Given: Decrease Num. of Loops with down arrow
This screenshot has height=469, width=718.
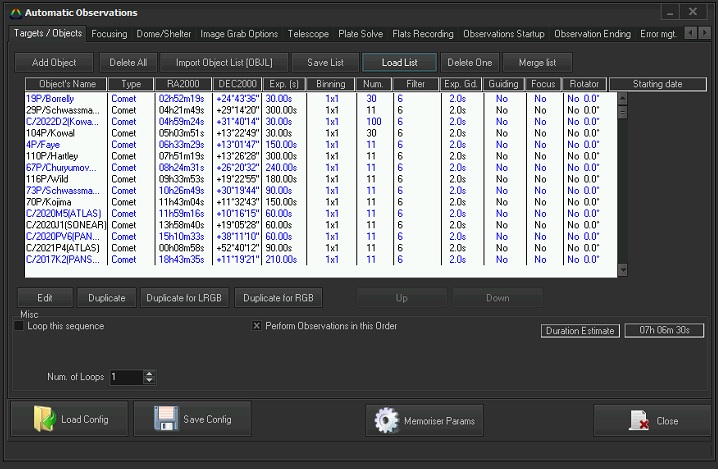Looking at the screenshot, I should (150, 381).
